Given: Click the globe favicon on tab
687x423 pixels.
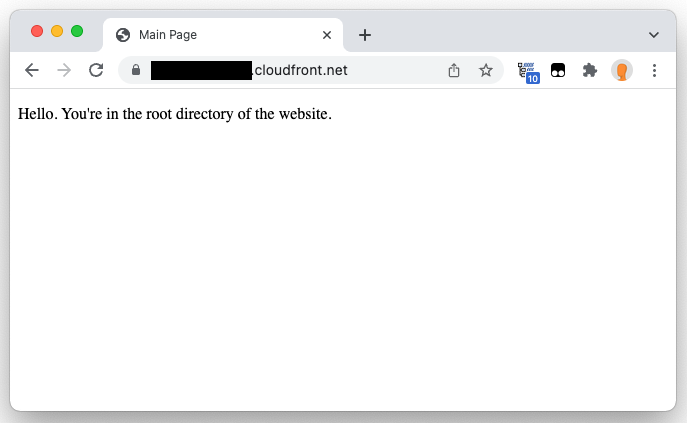Looking at the screenshot, I should pyautogui.click(x=123, y=35).
